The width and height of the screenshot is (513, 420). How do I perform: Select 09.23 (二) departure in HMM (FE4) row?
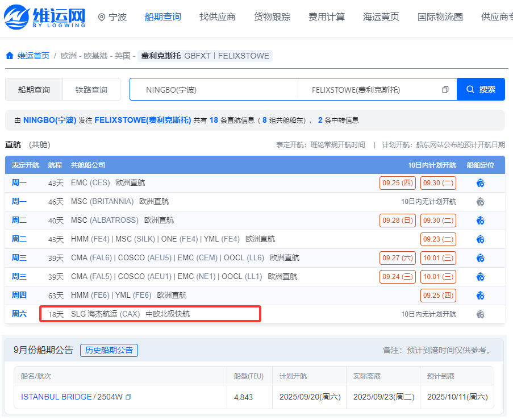point(438,239)
